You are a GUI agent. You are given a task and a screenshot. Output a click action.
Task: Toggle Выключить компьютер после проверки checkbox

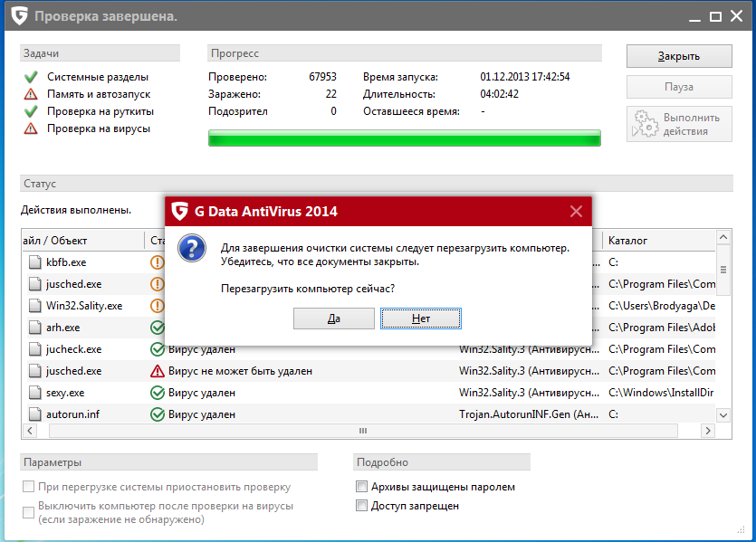point(28,512)
